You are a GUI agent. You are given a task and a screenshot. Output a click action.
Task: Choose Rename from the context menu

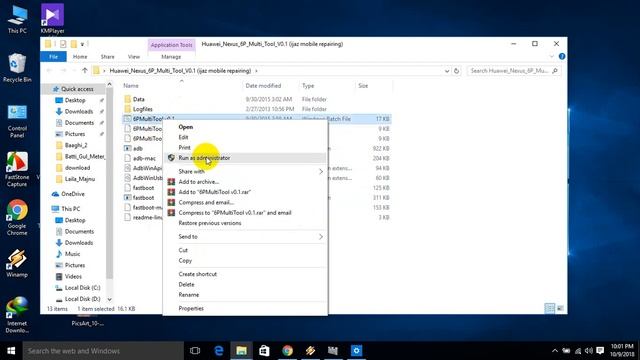click(246, 295)
